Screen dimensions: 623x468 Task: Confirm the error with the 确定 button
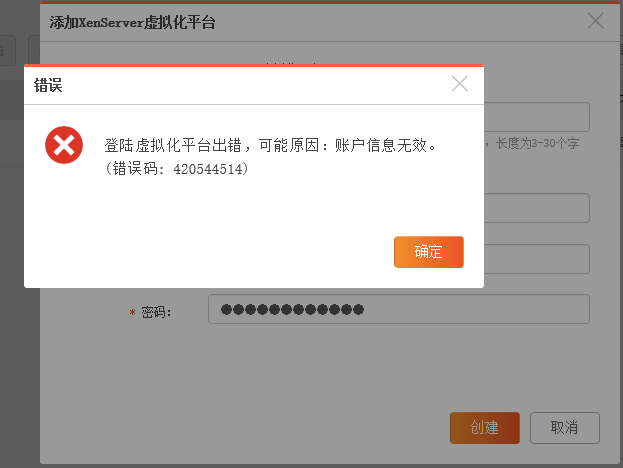point(429,252)
